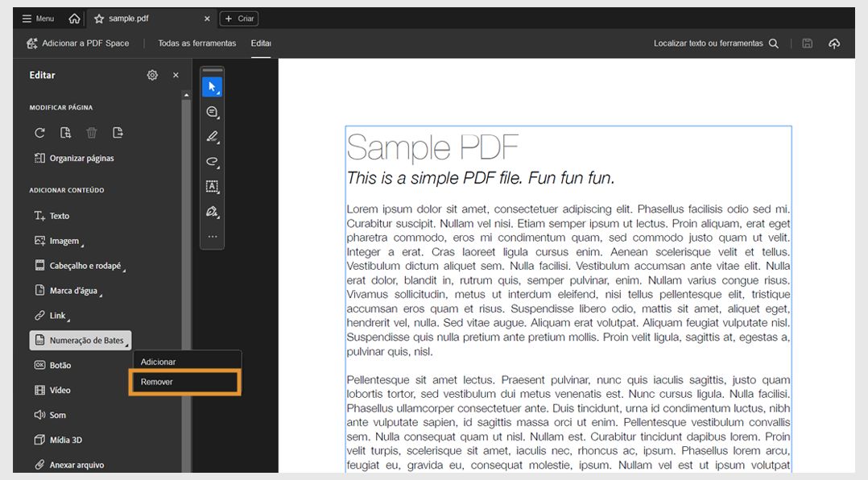The height and width of the screenshot is (480, 868).
Task: Switch to Todas as ferramentas tab
Action: 197,43
